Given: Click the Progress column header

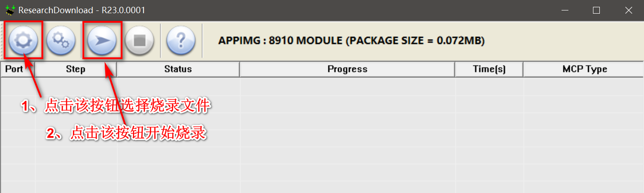Looking at the screenshot, I should click(x=347, y=69).
